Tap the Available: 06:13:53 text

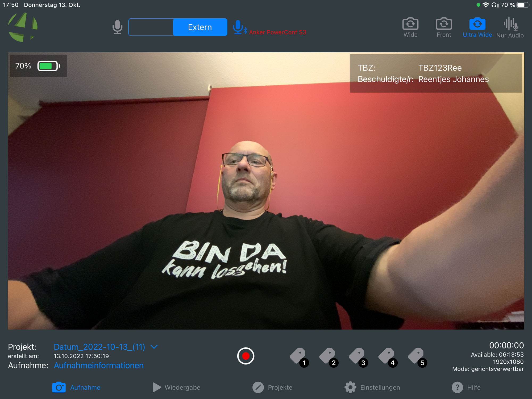click(497, 355)
